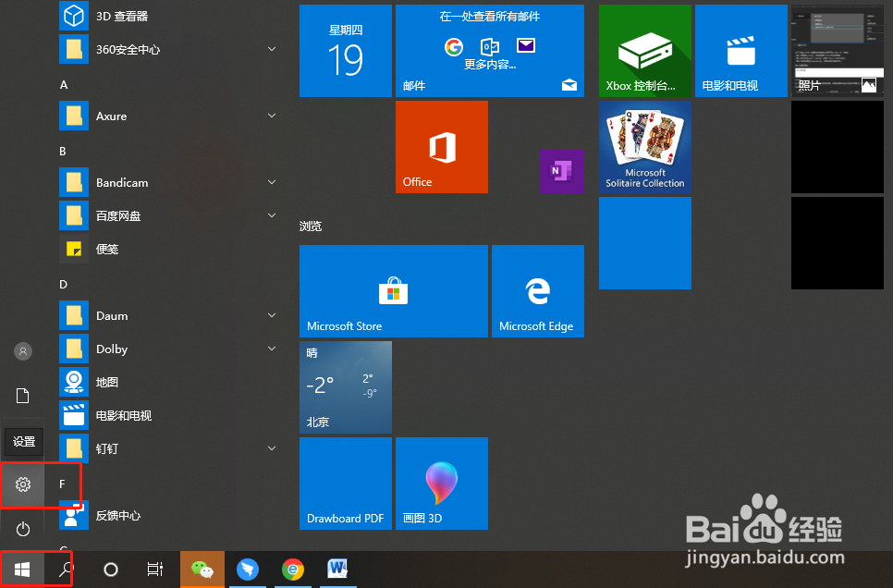Viewport: 893px width, 588px height.
Task: Expand the 360安全中心 folder chevron
Action: point(272,49)
